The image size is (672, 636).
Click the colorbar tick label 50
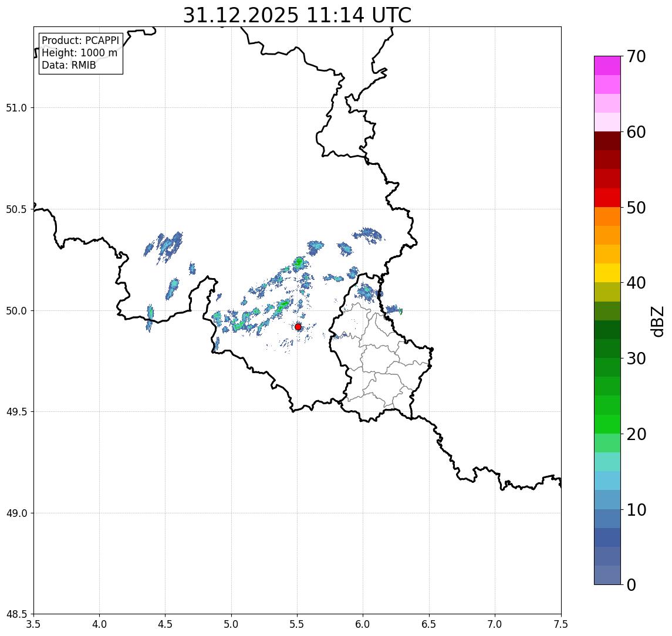(x=636, y=208)
